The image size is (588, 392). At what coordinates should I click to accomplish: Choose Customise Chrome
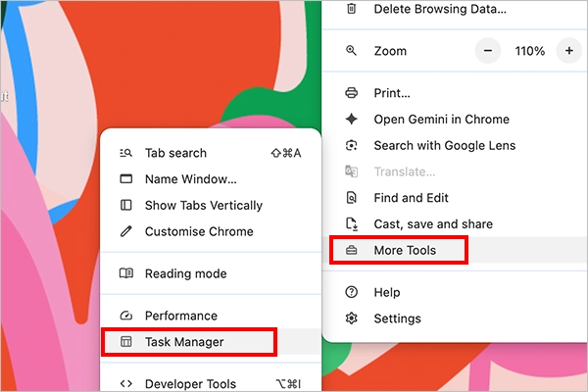pyautogui.click(x=211, y=231)
